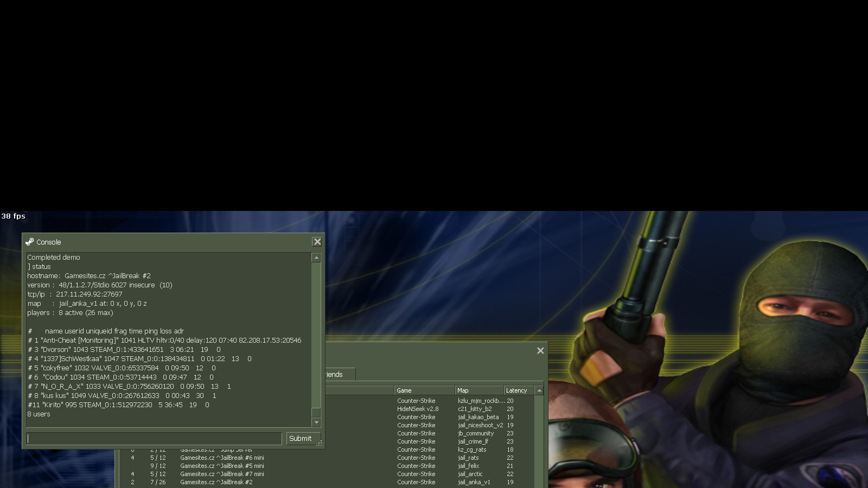This screenshot has width=868, height=488.
Task: Click the 'kus kus' player line in Console
Action: coord(122,396)
